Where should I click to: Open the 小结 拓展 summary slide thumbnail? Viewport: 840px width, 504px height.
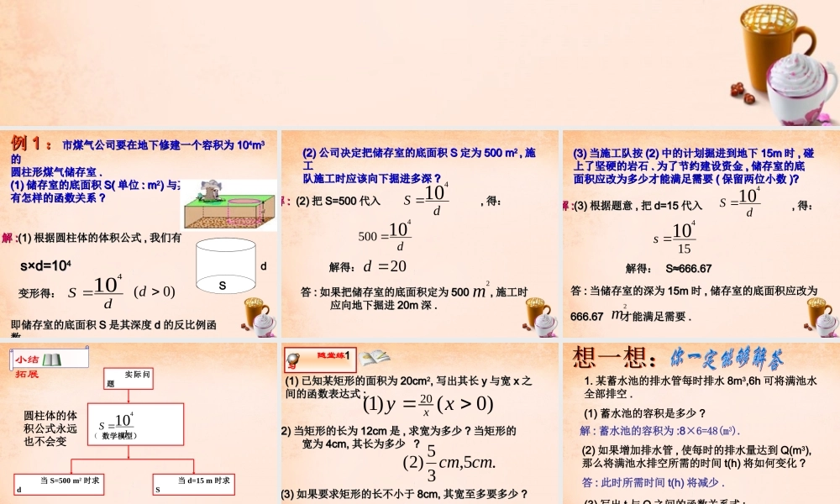coord(139,423)
